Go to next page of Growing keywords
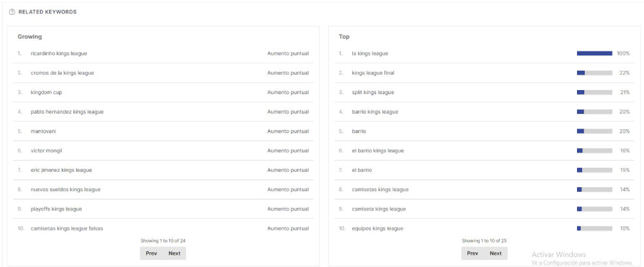This screenshot has width=644, height=267. [x=174, y=253]
